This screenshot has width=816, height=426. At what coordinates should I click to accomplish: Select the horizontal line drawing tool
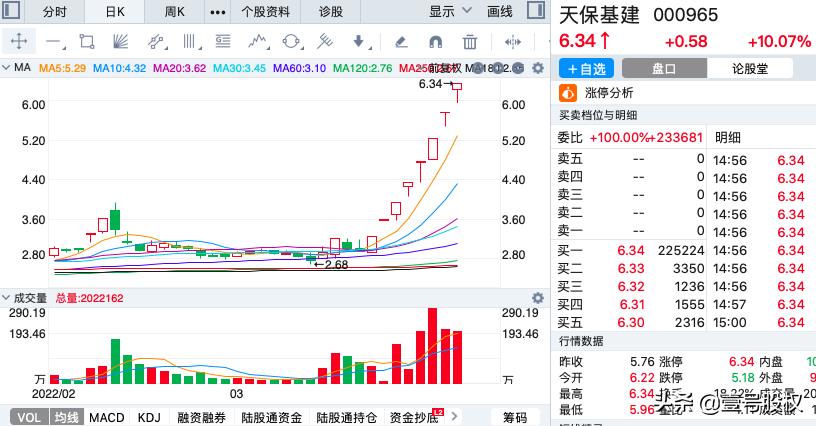click(x=54, y=42)
